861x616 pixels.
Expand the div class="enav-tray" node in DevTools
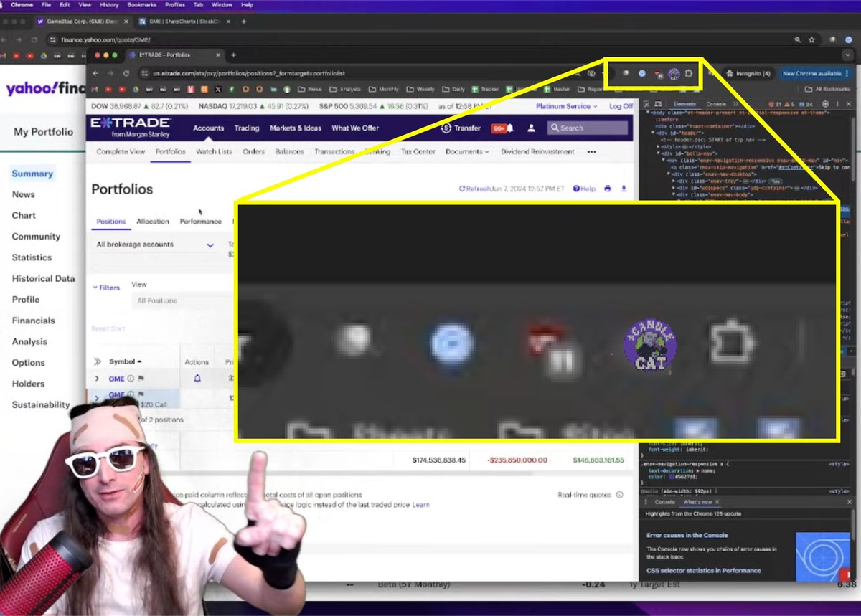[674, 181]
